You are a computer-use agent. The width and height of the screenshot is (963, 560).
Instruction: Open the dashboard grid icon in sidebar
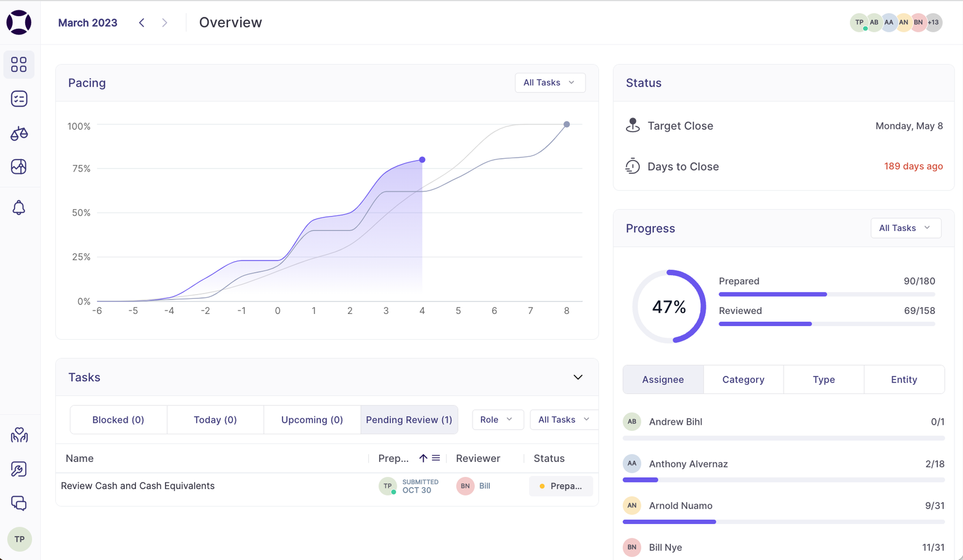coord(19,64)
